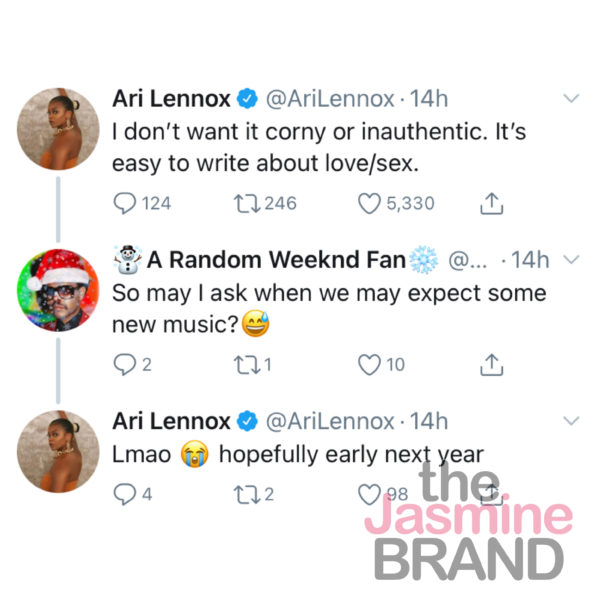The image size is (595, 595).
Task: Open the Santa hat Weeknd fan avatar
Action: click(x=58, y=290)
